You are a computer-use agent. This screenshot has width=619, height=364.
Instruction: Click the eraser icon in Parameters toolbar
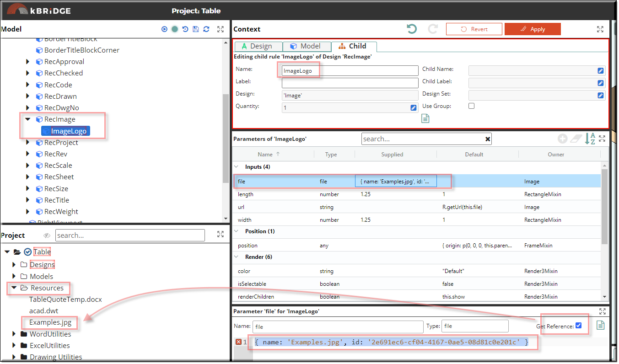click(x=576, y=139)
